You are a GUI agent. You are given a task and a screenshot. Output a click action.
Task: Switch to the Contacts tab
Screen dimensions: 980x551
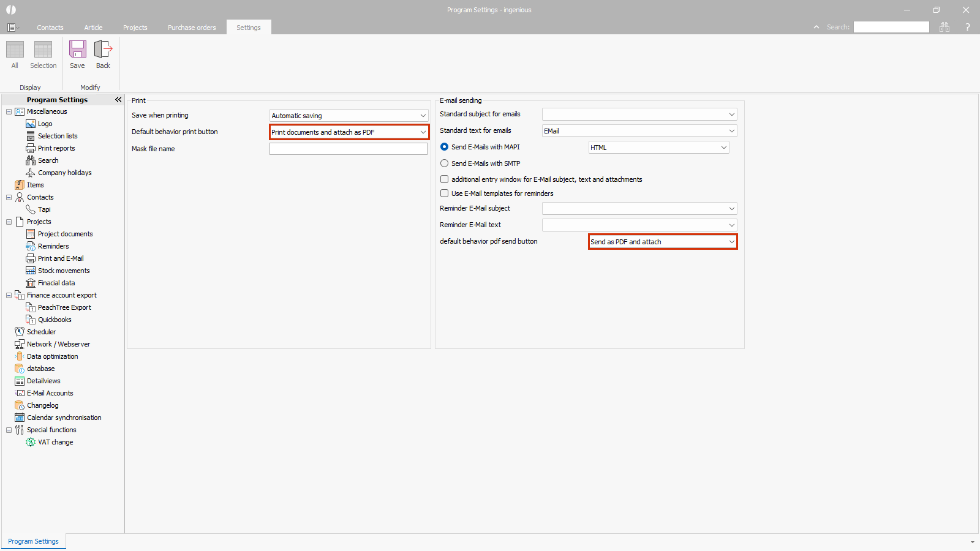[50, 28]
